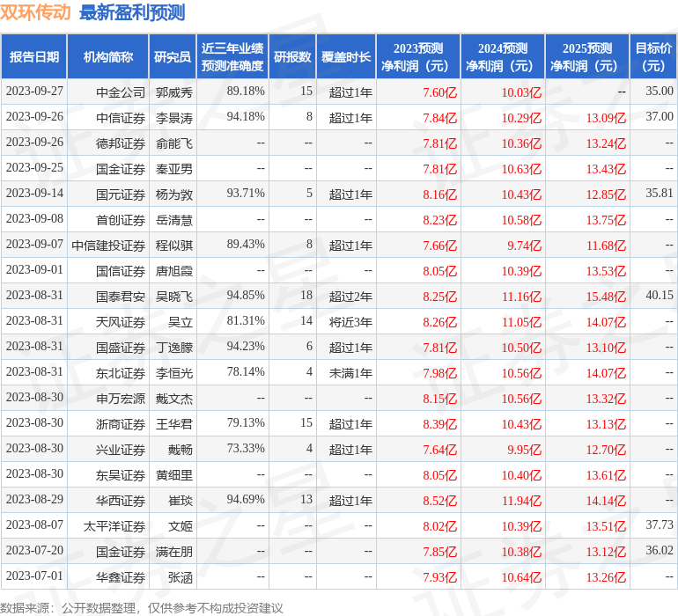
Task: Click institution name 东北证券
Action: [121, 373]
